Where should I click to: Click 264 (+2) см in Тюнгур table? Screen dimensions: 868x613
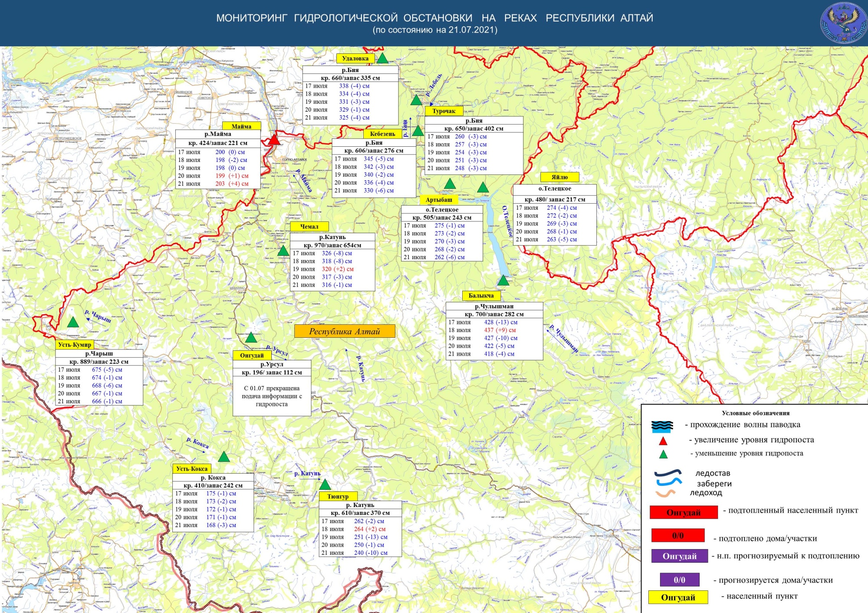tap(370, 529)
